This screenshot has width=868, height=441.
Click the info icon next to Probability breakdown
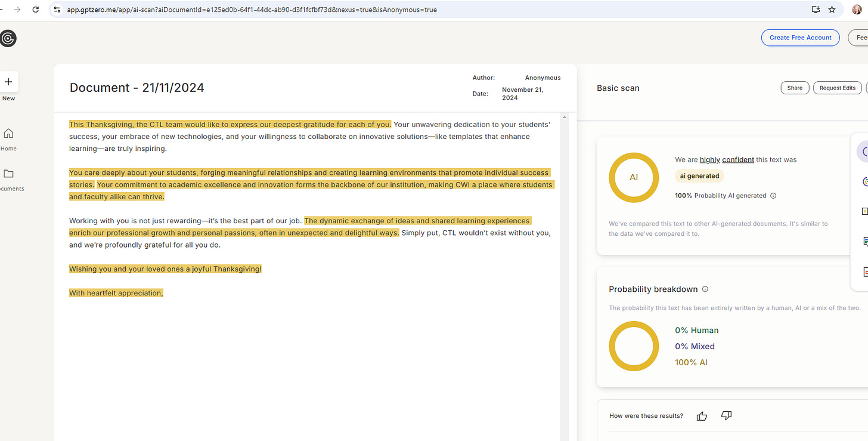[705, 289]
